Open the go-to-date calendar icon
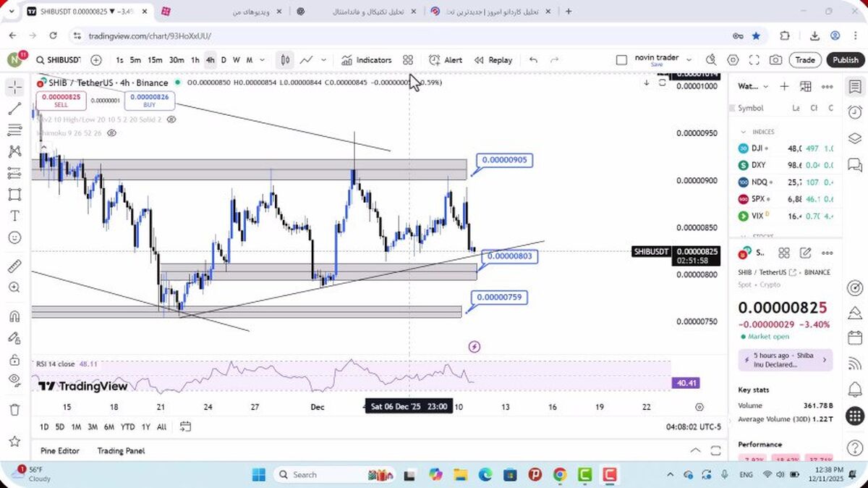Screen dimensions: 868x488 [x=185, y=426]
